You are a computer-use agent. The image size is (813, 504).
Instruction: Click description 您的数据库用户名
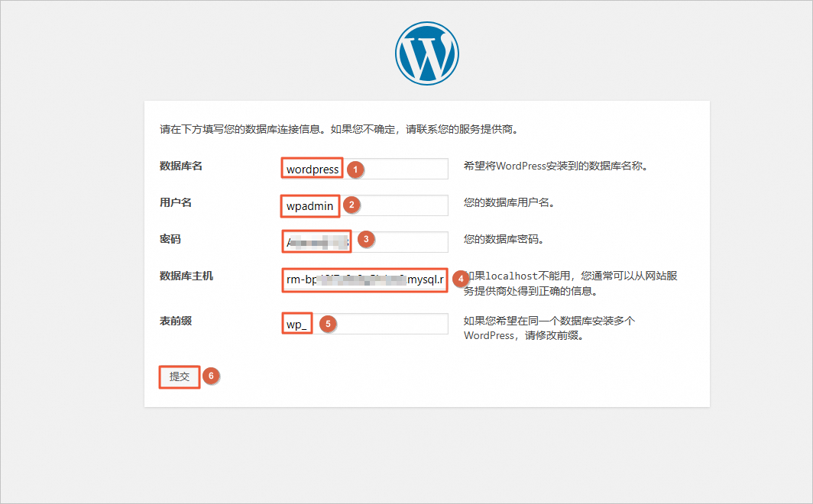click(x=510, y=202)
